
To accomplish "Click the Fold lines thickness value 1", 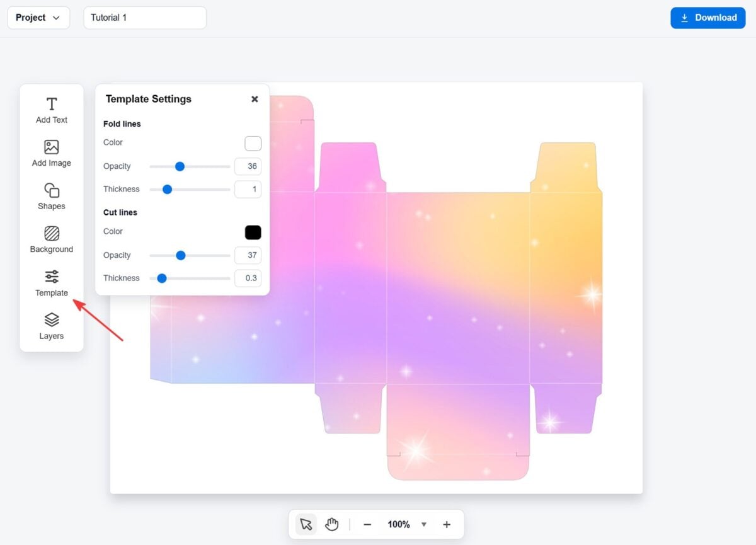I will (248, 189).
